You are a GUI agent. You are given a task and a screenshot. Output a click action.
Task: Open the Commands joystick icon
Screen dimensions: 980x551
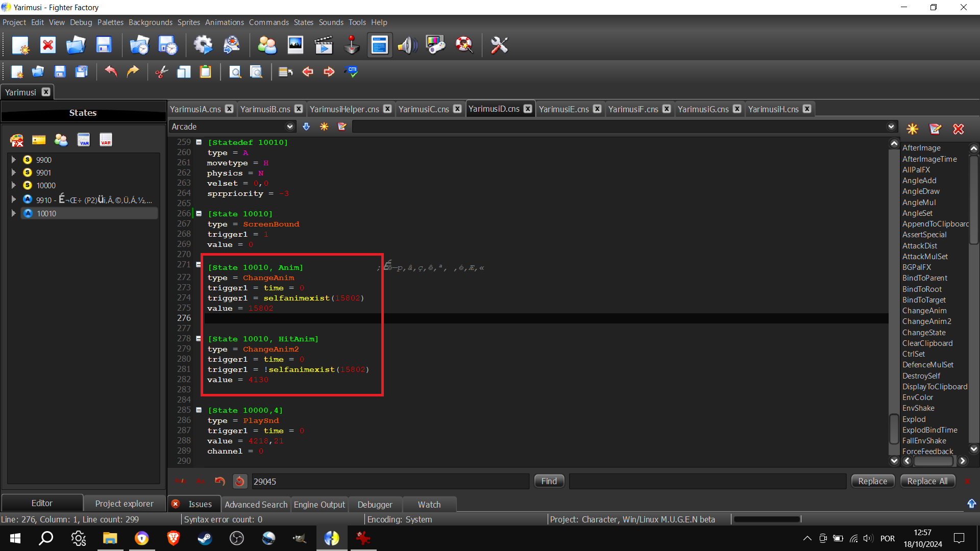point(352,45)
